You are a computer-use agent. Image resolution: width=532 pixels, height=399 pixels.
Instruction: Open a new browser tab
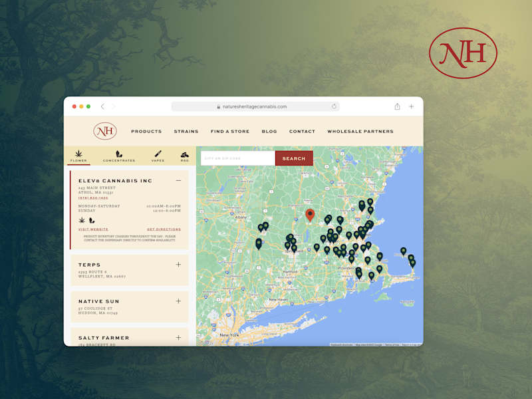point(411,106)
